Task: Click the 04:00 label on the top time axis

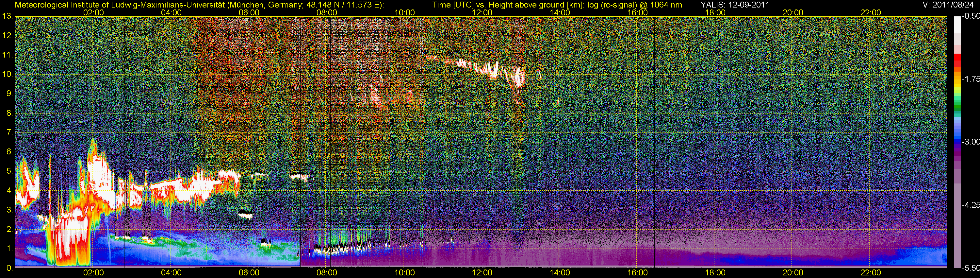Action: (171, 12)
